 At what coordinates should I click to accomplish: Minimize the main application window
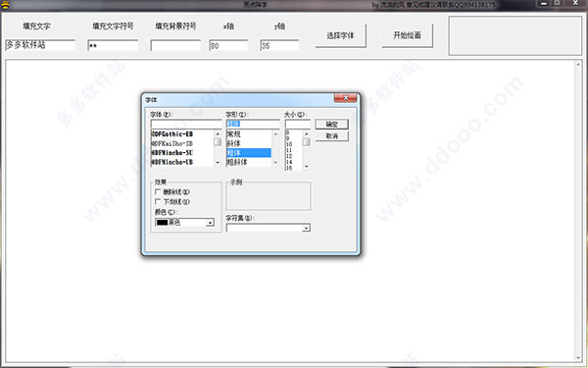543,3
